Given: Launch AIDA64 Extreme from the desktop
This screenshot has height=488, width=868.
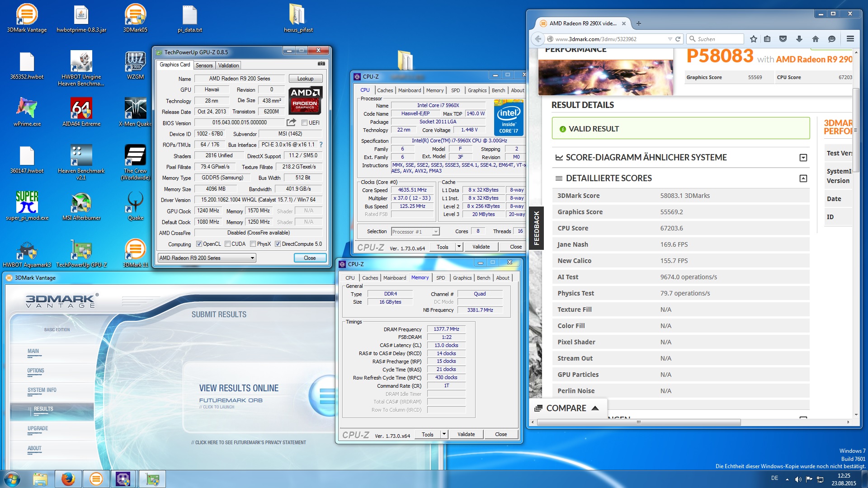Looking at the screenshot, I should 81,112.
